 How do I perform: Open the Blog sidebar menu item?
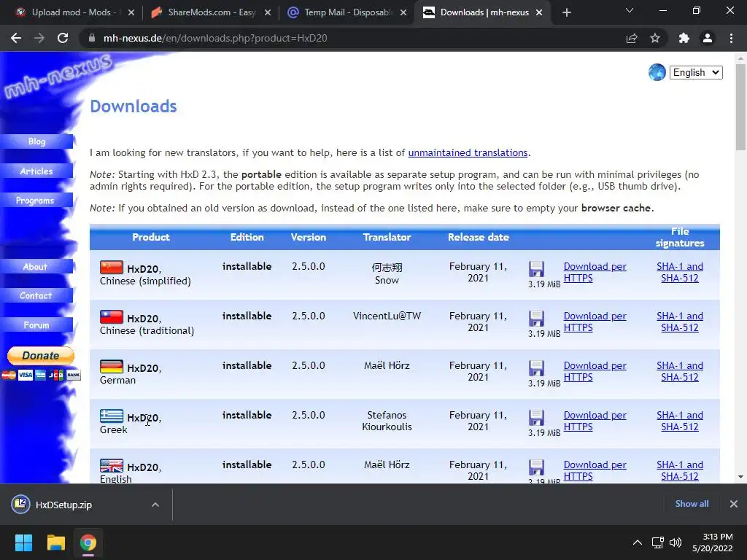pos(36,141)
